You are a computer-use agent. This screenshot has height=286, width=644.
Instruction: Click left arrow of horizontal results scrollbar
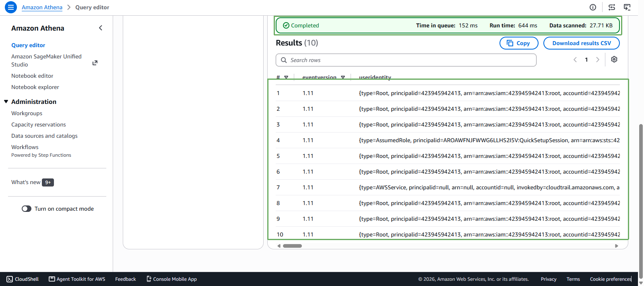(279, 246)
